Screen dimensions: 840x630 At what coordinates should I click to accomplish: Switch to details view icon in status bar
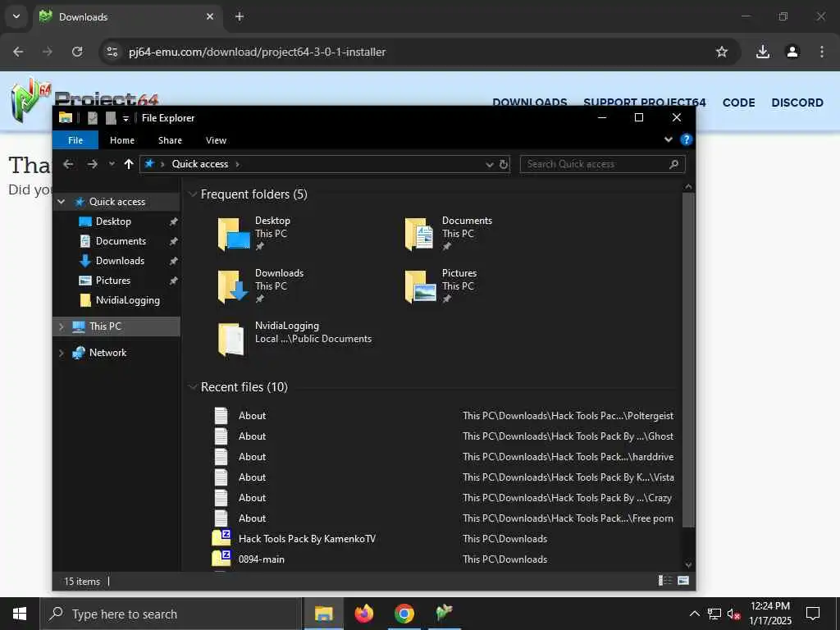[664, 581]
